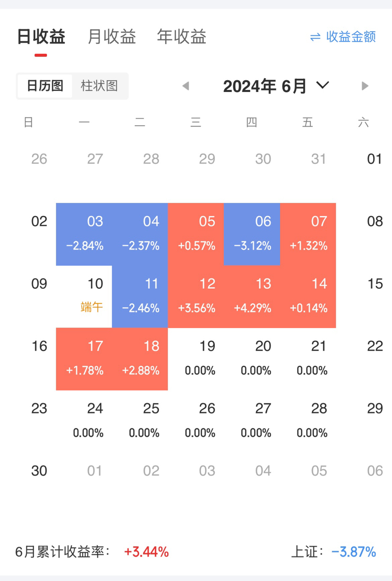Tap the 6月累计收益率 +3.44% value
The image size is (392, 581).
coord(146,552)
